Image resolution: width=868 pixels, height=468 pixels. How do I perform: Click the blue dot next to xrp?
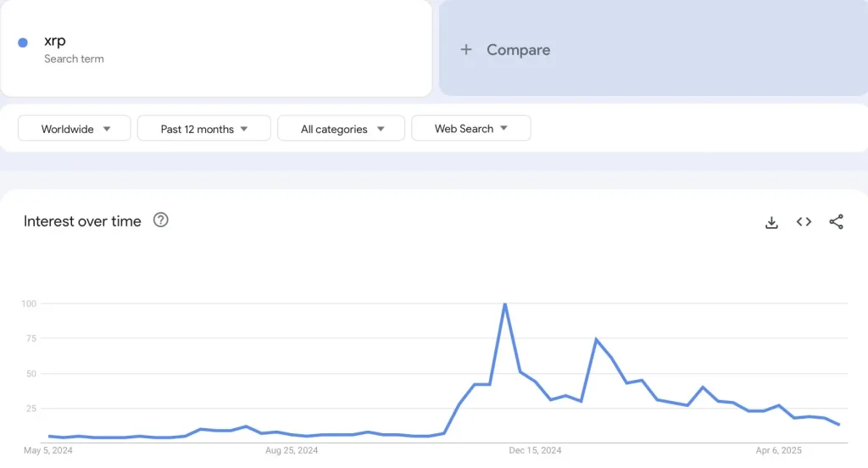tap(23, 42)
